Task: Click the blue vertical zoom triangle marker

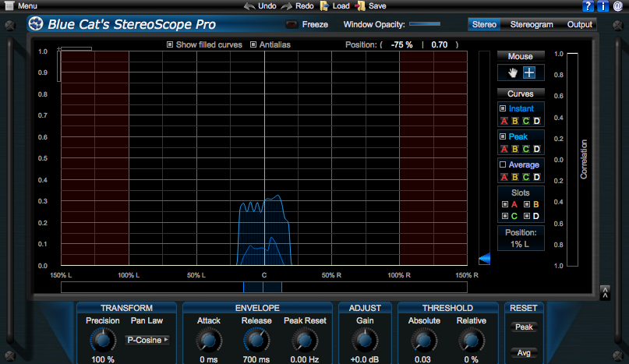Action: 485,259
